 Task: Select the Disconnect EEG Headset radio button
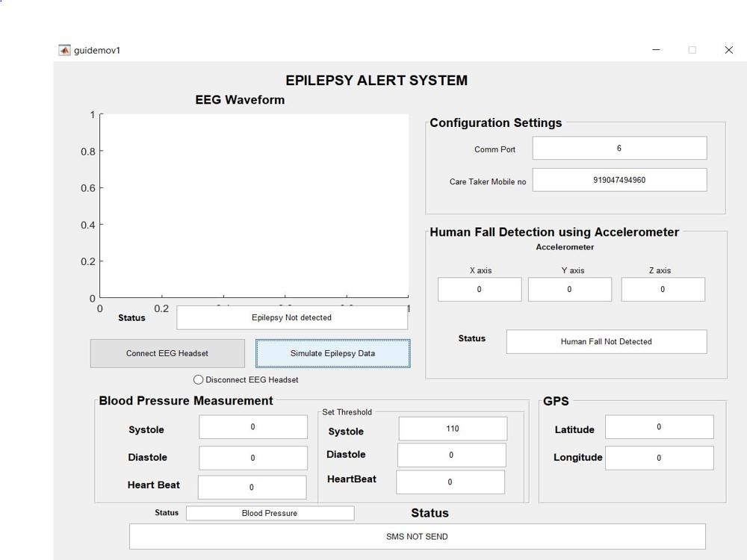(x=198, y=379)
